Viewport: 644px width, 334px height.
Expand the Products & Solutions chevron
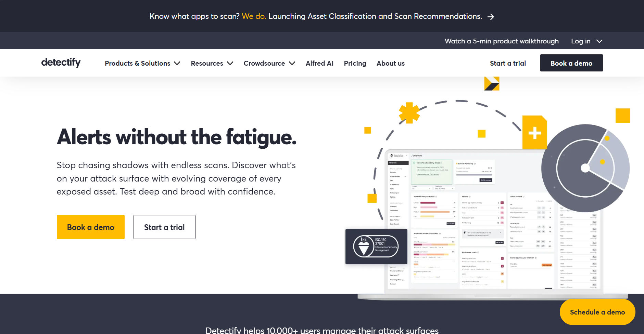point(177,63)
